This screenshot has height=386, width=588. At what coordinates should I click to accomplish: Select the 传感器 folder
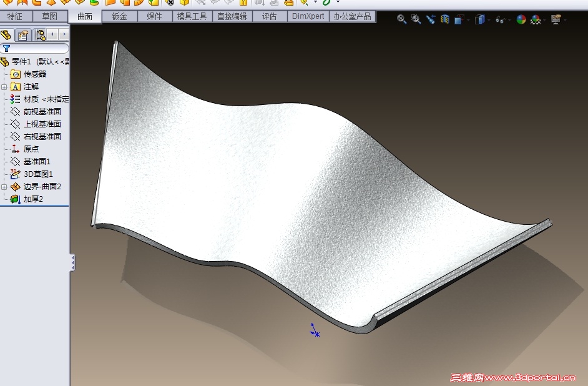pos(29,74)
